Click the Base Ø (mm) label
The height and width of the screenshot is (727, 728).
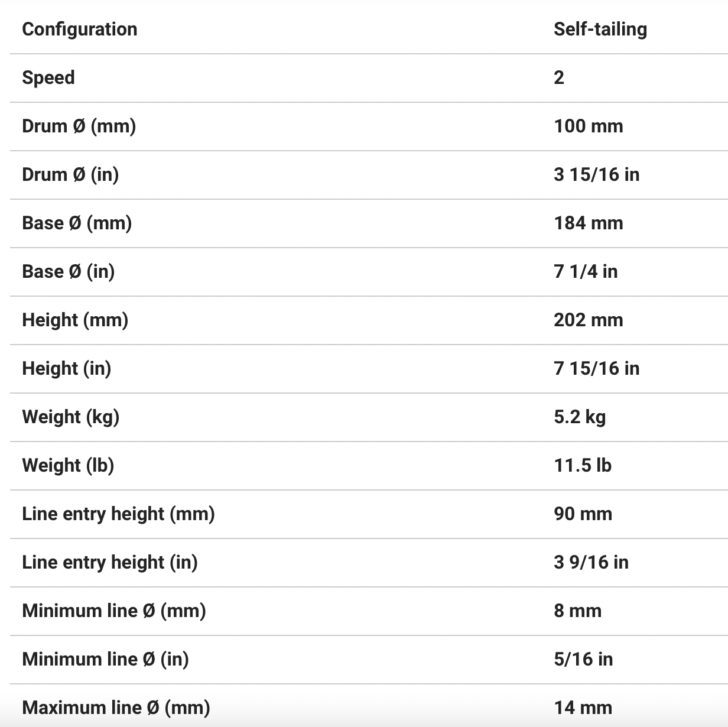tap(77, 223)
